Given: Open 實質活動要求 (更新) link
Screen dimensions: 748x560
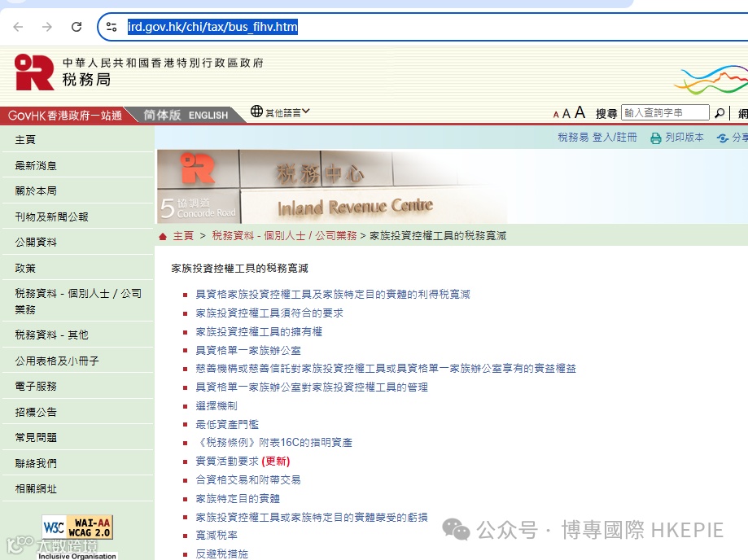Looking at the screenshot, I should (243, 461).
